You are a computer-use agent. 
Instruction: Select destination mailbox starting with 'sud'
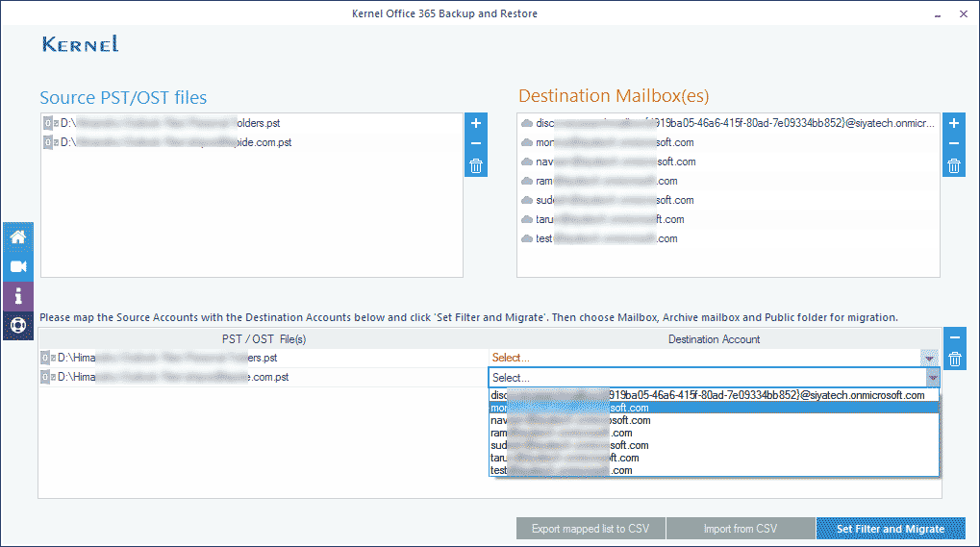[x=608, y=201]
